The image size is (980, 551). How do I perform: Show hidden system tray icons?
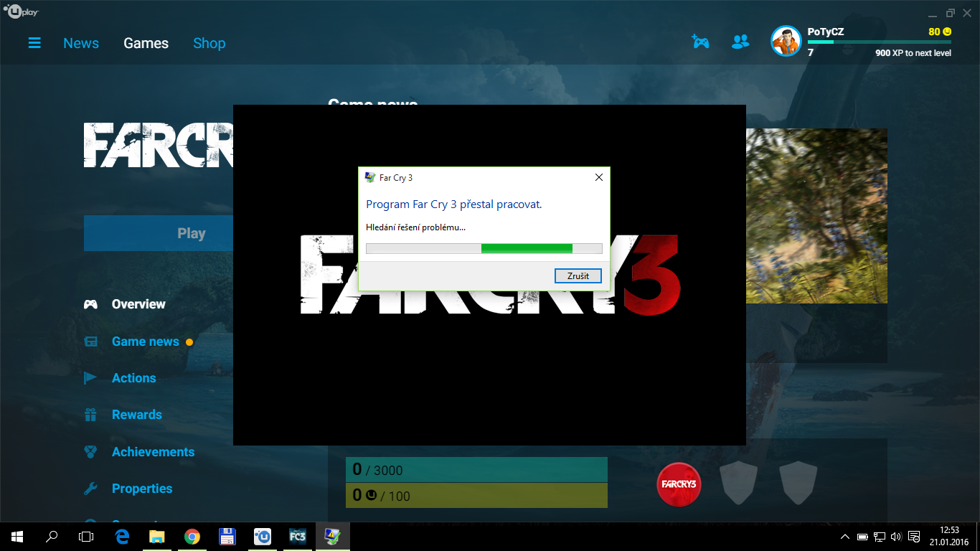point(845,537)
